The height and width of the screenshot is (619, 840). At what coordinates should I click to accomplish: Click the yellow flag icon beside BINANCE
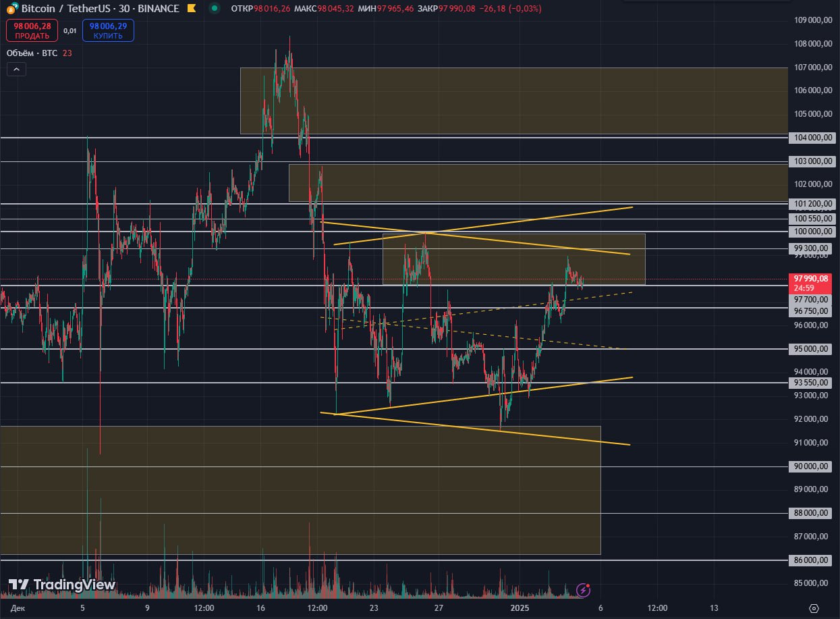(x=192, y=9)
